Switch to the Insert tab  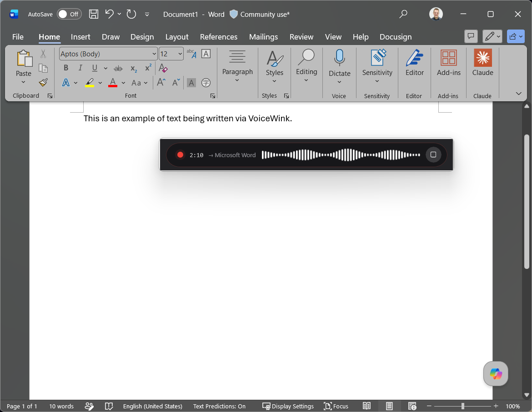(x=80, y=37)
